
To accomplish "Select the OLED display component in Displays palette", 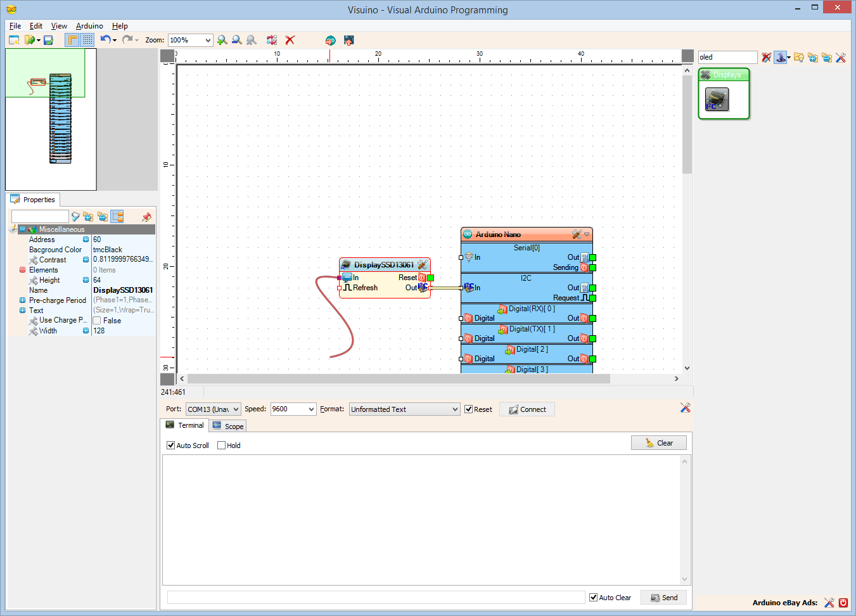I will tap(717, 99).
